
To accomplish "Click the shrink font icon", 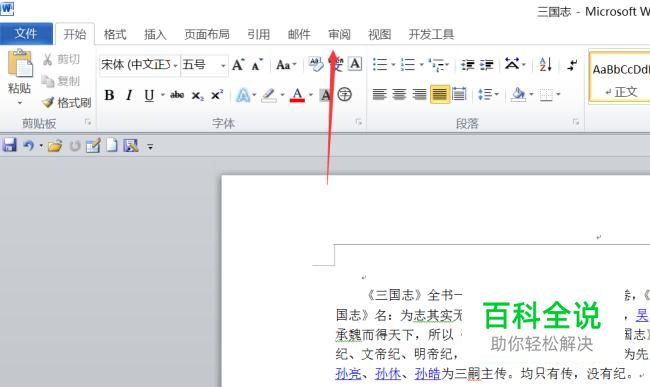I will pyautogui.click(x=257, y=65).
